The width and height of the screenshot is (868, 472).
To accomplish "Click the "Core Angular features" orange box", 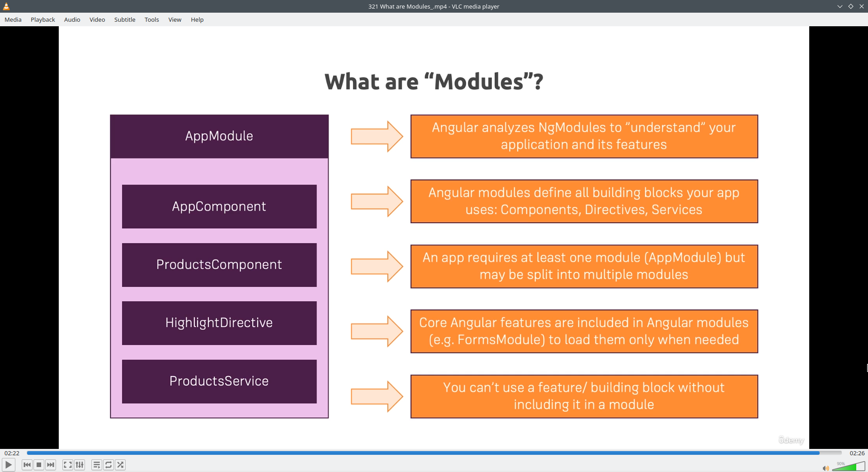I will (x=584, y=331).
